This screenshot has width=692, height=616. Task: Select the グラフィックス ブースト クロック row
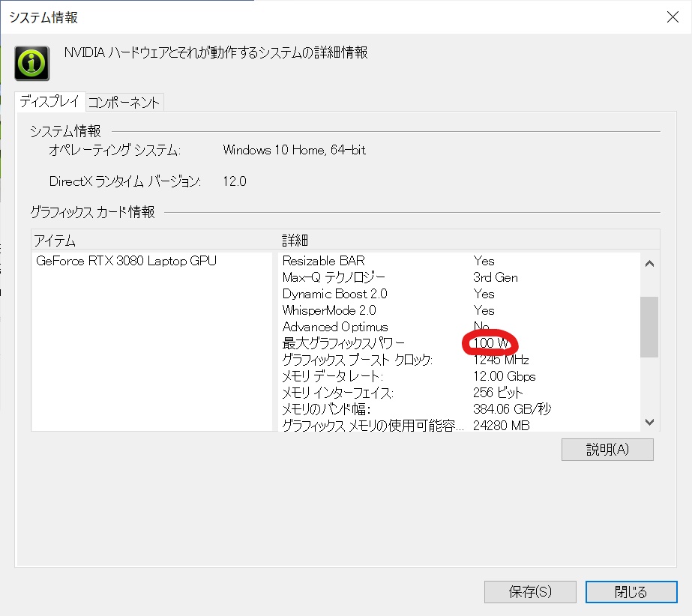pyautogui.click(x=459, y=360)
